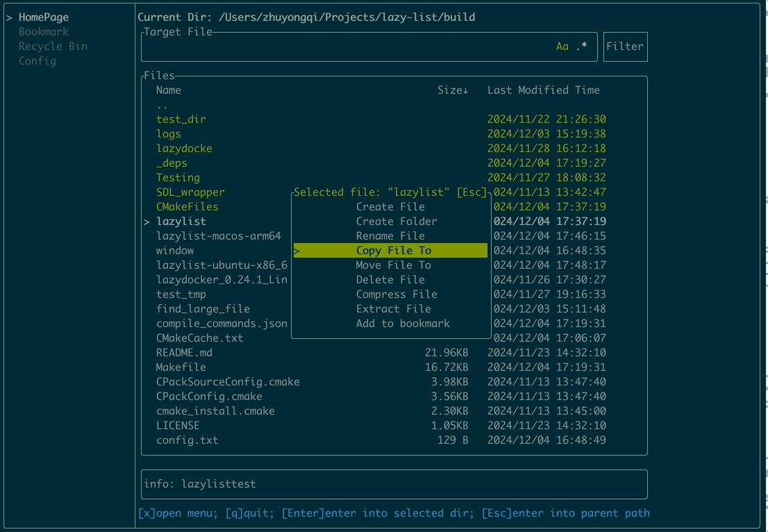Toggle case-sensitive matching with the Aa icon
Viewport: 768px width, 532px height.
pos(561,46)
